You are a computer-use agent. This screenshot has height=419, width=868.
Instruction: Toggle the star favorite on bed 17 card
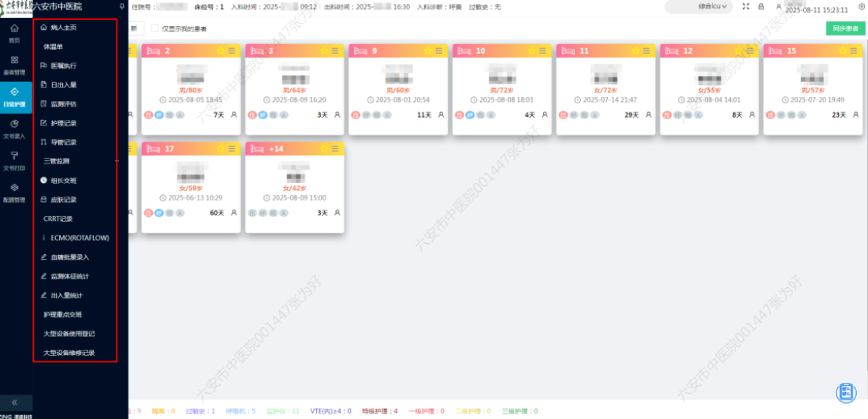[x=220, y=148]
